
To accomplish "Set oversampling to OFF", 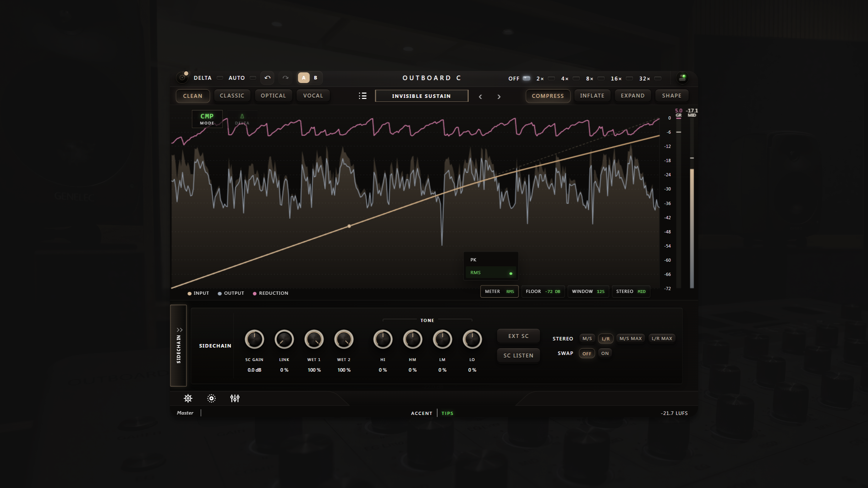I will point(527,78).
